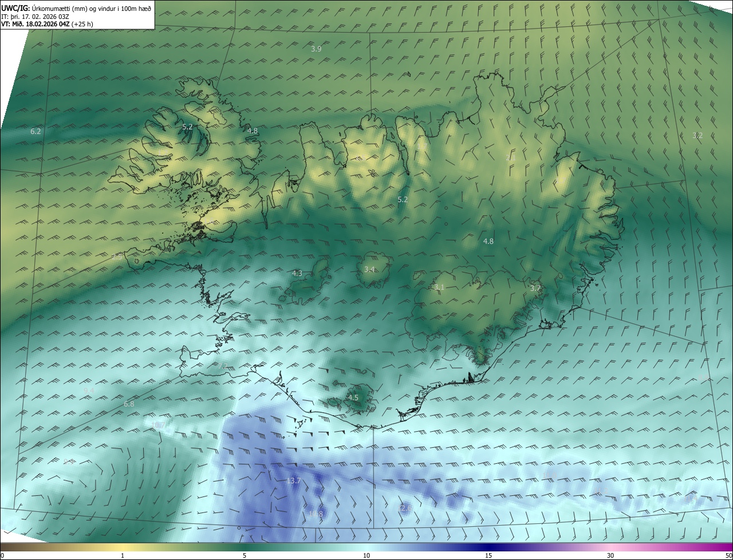Select the 4.5 value label on the southern glacier

(353, 398)
